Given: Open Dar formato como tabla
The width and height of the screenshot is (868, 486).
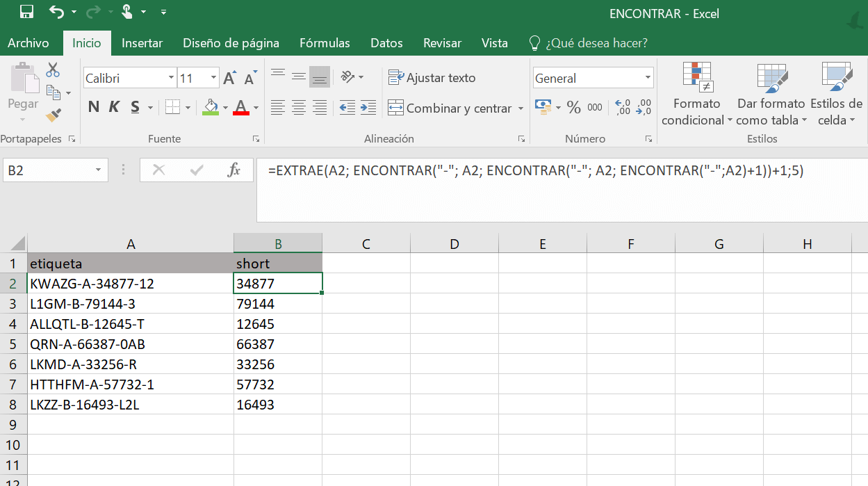Looking at the screenshot, I should coord(771,95).
